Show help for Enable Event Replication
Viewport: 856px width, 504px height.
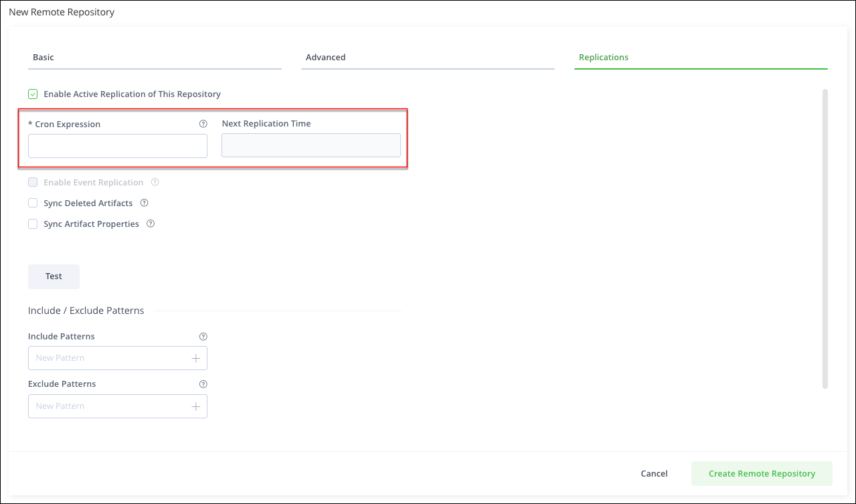pyautogui.click(x=155, y=182)
